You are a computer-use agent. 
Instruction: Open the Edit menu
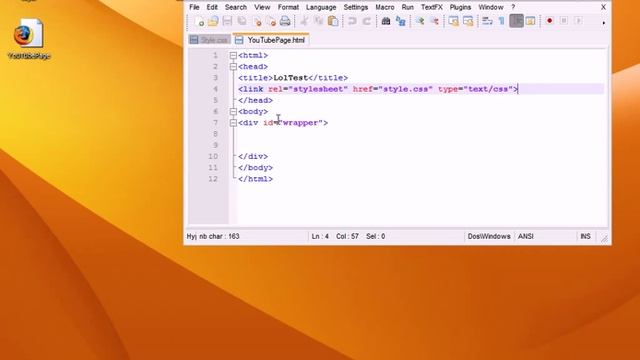(x=212, y=7)
